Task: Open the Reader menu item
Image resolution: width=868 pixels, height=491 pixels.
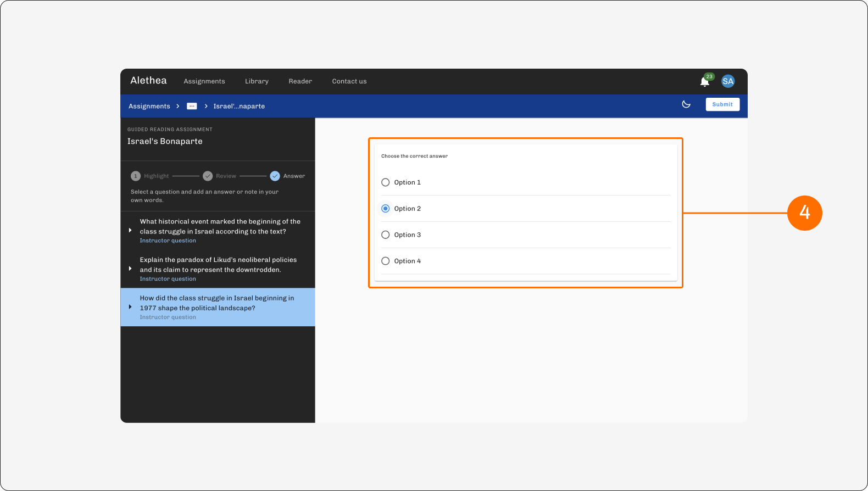Action: [301, 81]
